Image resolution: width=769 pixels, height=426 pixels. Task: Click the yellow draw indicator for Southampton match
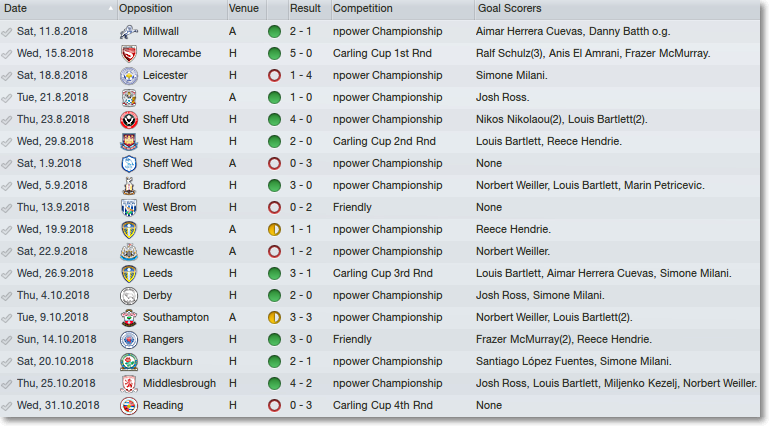(x=275, y=318)
